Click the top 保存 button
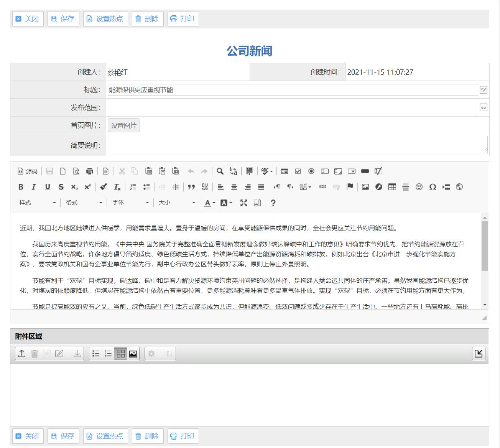500x448 pixels. click(x=63, y=19)
